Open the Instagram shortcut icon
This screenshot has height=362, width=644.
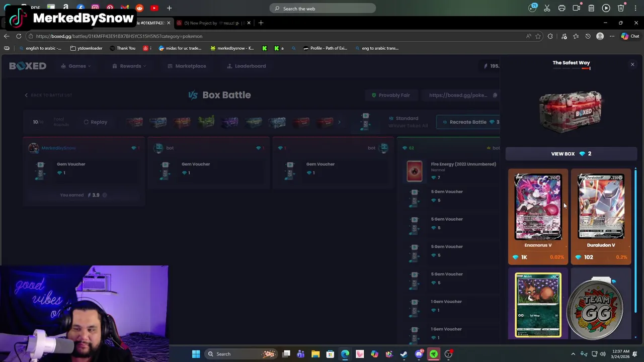click(x=95, y=8)
